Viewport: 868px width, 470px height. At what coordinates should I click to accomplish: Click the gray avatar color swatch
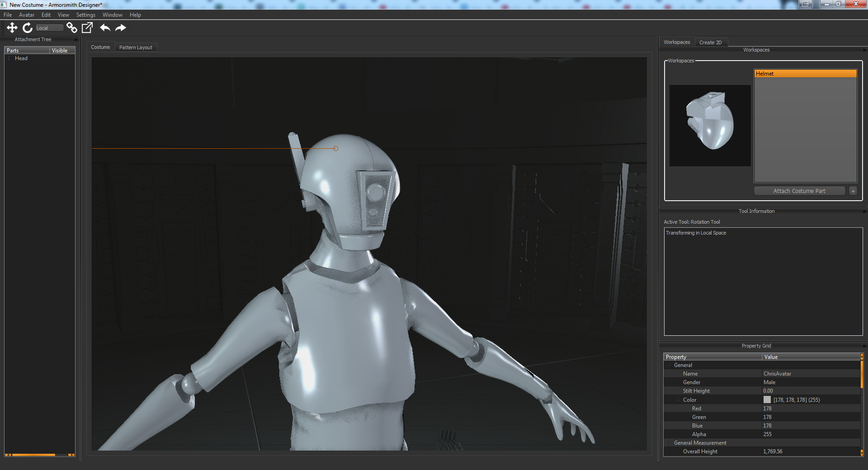pos(767,400)
